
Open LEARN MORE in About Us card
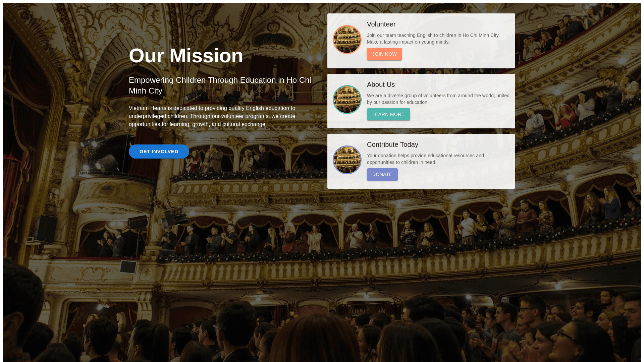click(x=388, y=114)
